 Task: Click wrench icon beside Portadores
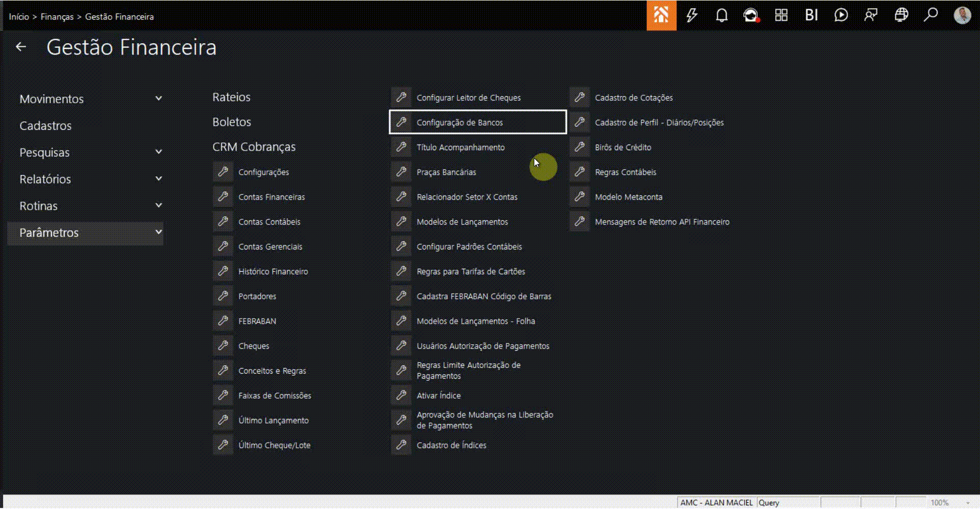coord(223,296)
